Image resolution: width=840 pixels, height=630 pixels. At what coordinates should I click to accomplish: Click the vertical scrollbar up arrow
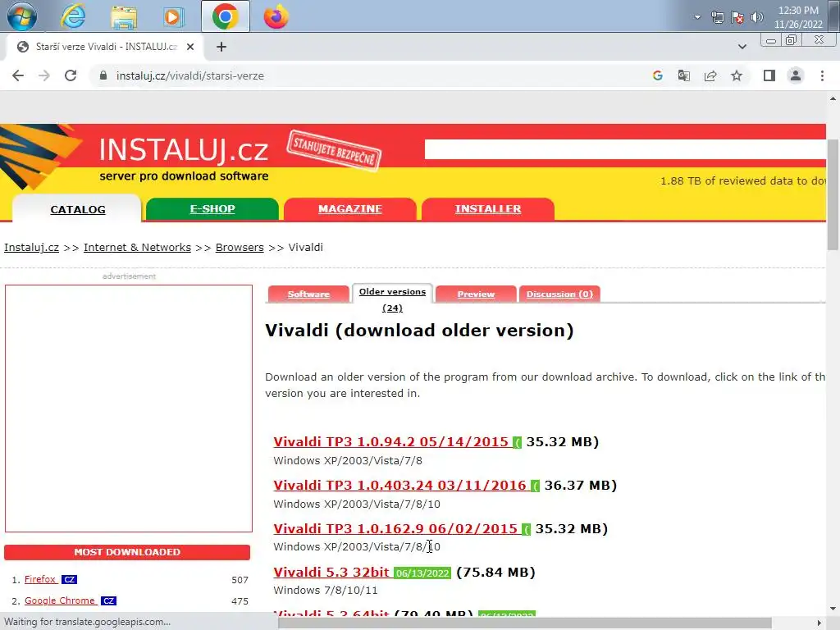(x=833, y=98)
